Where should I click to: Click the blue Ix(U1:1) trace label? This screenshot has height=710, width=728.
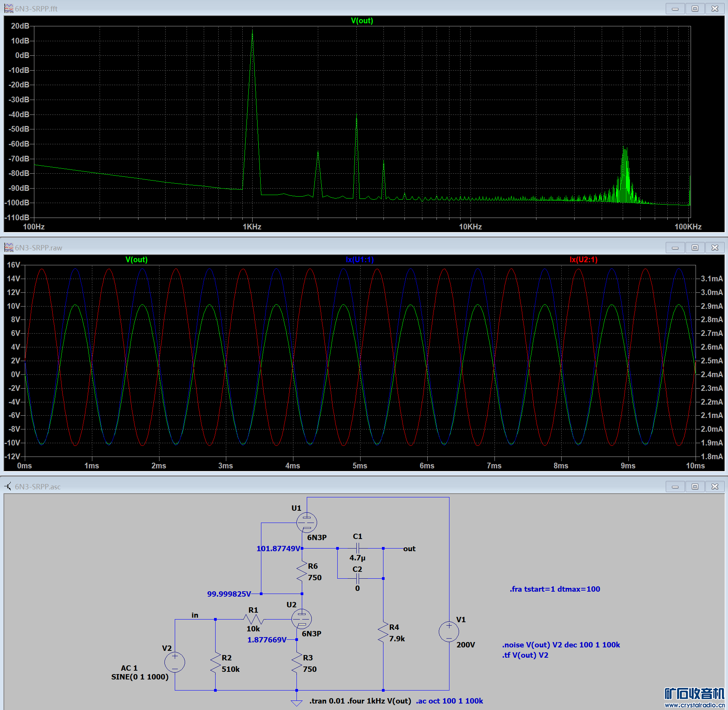[360, 260]
